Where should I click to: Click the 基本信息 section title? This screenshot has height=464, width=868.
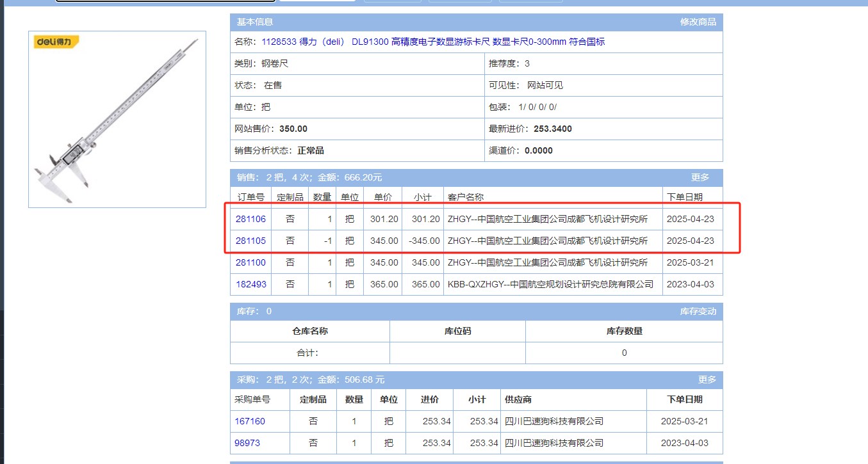point(255,22)
